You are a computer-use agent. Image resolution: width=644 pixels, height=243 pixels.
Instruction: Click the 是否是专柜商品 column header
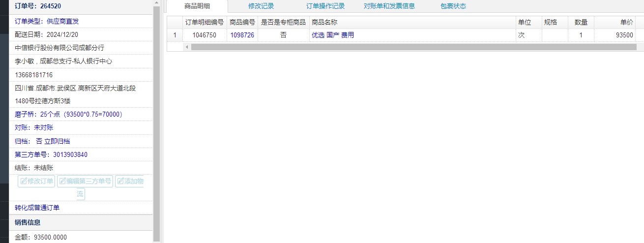click(283, 23)
